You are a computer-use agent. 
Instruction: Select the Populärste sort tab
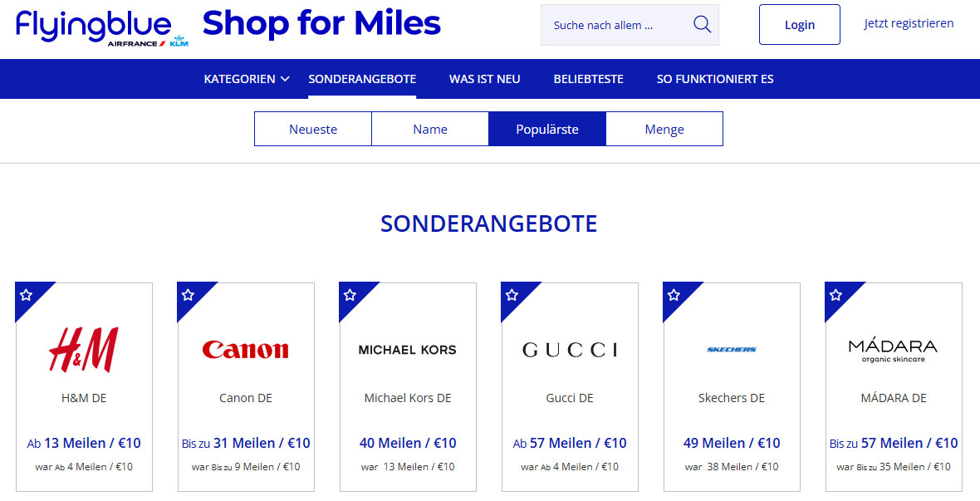point(547,129)
